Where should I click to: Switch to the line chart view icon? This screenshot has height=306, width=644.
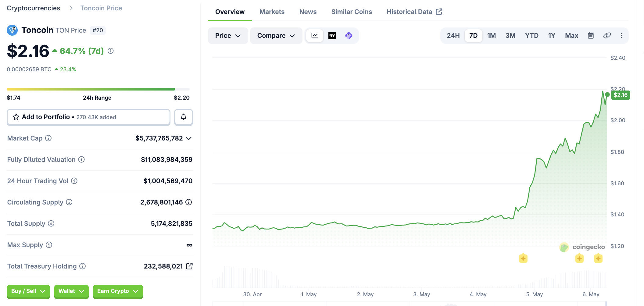tap(315, 36)
